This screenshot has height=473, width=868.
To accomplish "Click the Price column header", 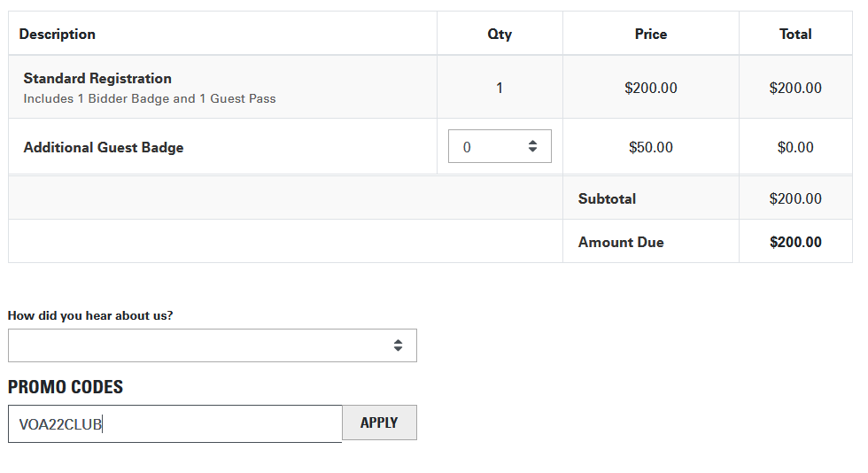I will pos(651,35).
